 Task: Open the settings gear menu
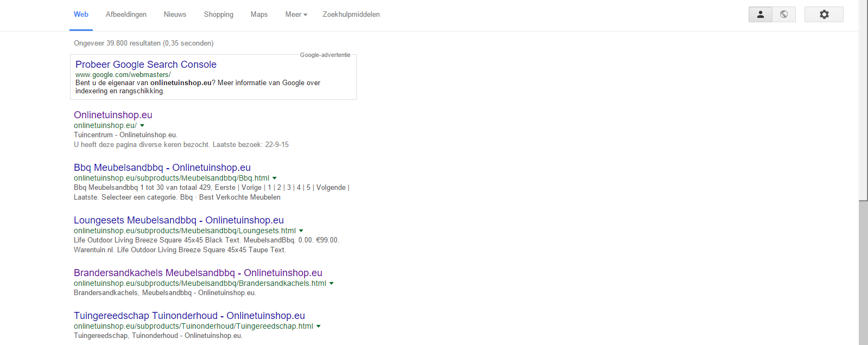[824, 15]
